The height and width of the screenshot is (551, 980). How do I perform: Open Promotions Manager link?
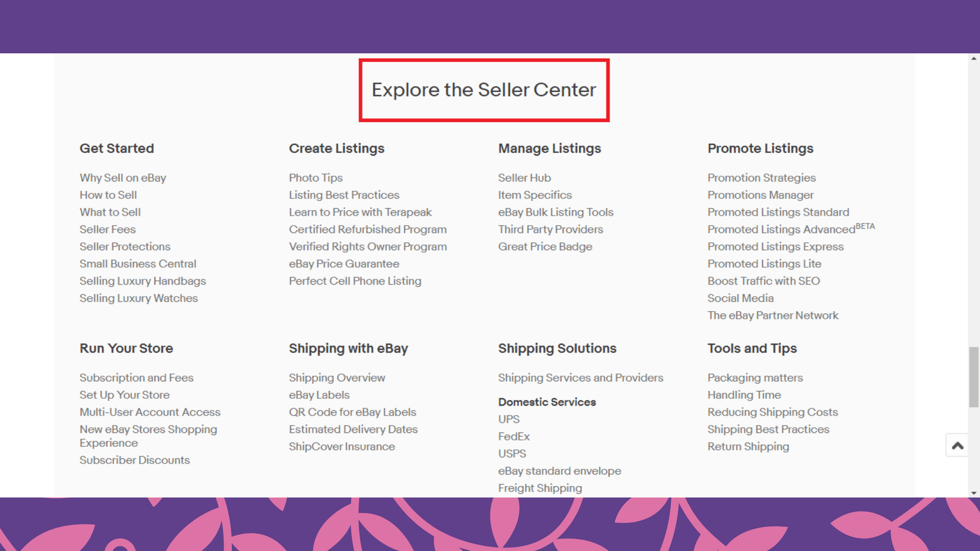[760, 195]
